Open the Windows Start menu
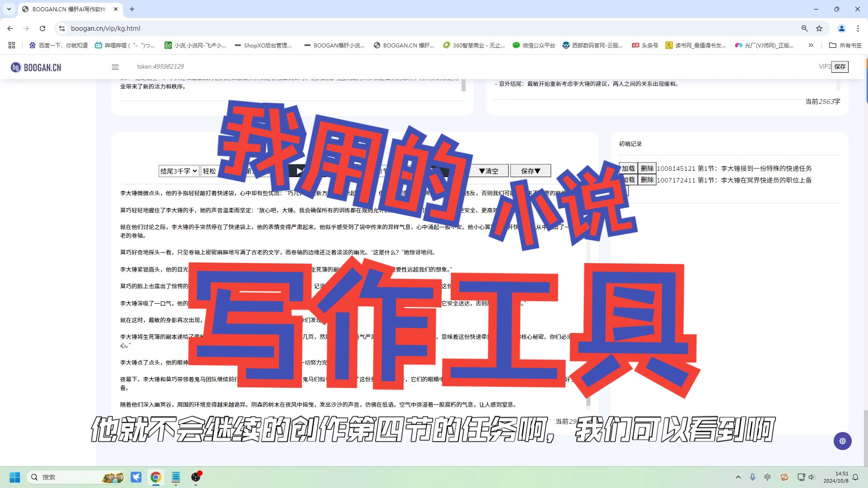Viewport: 868px width, 488px height. pyautogui.click(x=14, y=477)
